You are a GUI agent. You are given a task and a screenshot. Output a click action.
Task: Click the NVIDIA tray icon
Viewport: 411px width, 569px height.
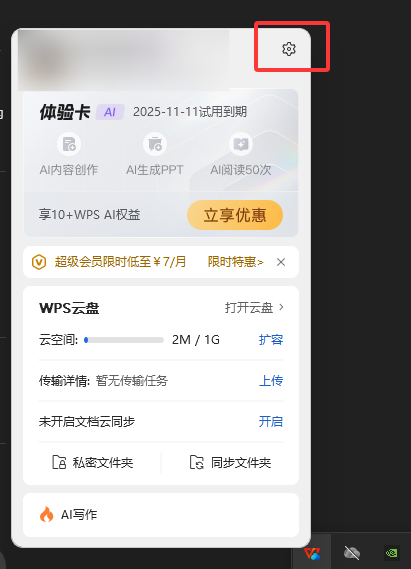pos(391,553)
